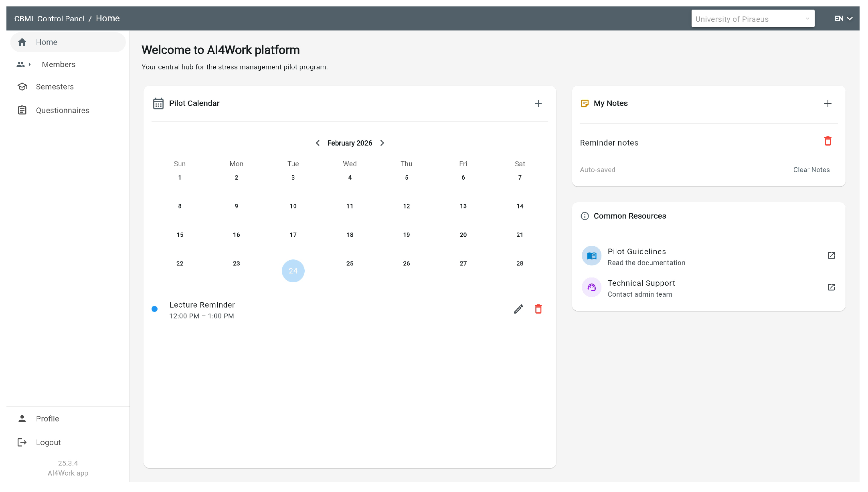Go to previous month in calendar
The height and width of the screenshot is (492, 868).
click(x=318, y=143)
